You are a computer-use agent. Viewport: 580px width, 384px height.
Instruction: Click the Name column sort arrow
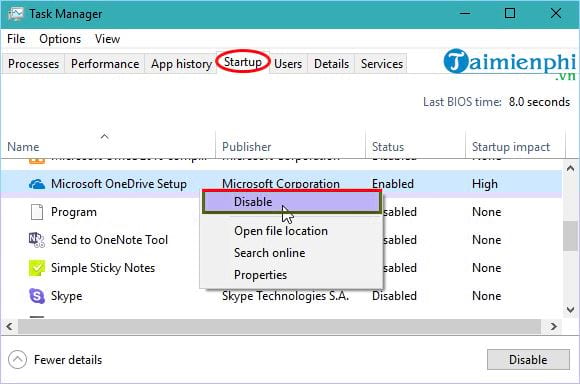coord(105,137)
